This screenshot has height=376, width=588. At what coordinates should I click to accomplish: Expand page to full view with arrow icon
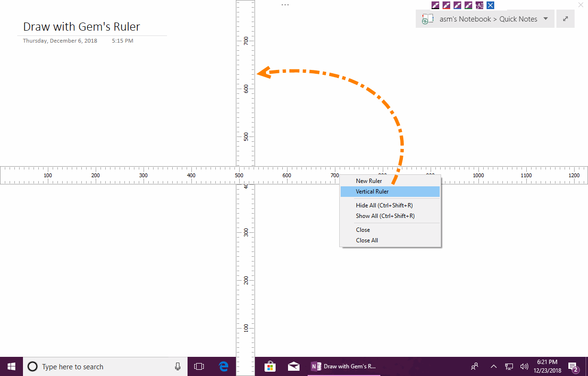[566, 19]
